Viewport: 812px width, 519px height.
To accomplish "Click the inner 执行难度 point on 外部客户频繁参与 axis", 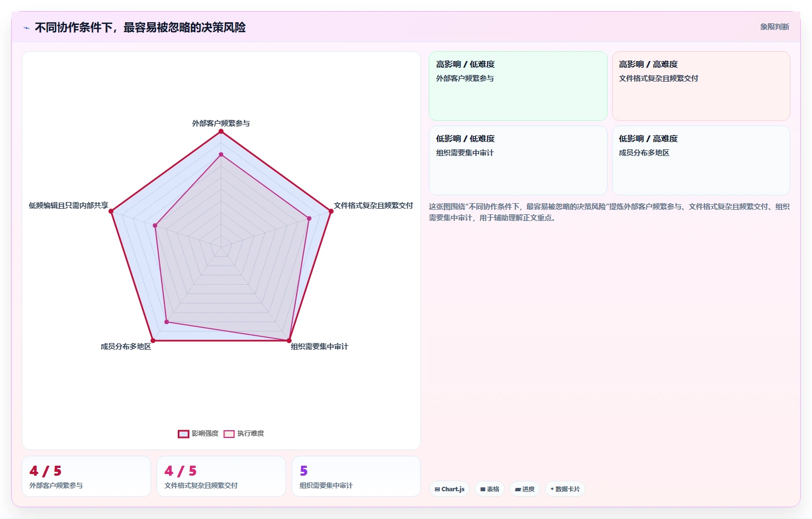I will pos(221,154).
